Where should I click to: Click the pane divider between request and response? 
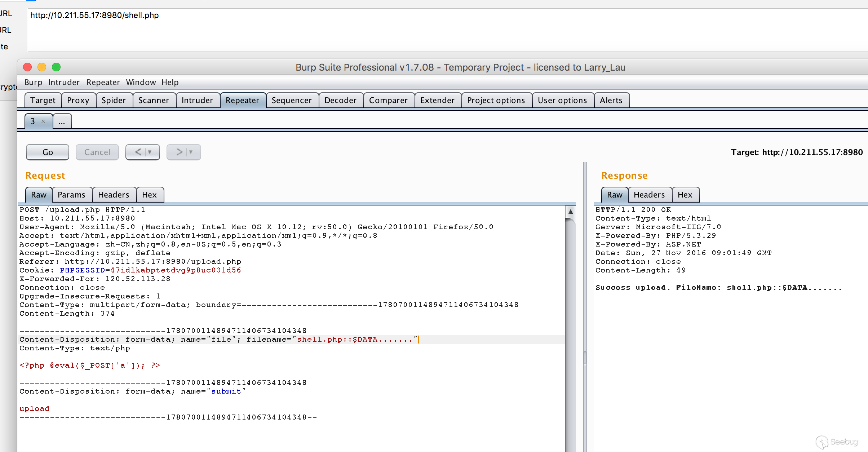585,357
